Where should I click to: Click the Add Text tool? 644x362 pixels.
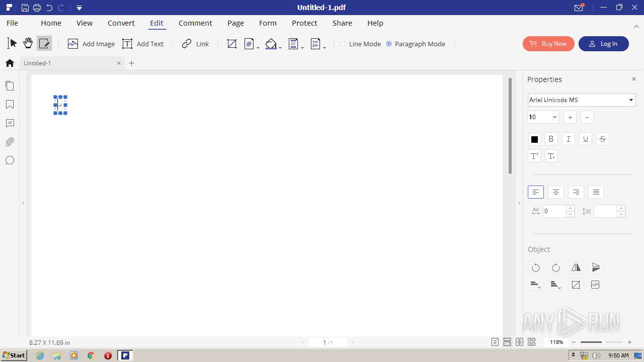[x=143, y=44]
